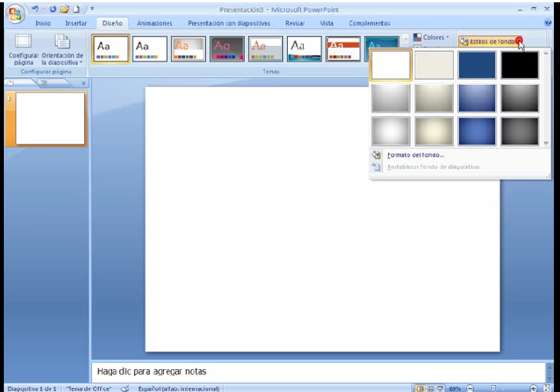The height and width of the screenshot is (392, 560).
Task: Select slide 1 thumbnail in the panel
Action: click(x=50, y=118)
